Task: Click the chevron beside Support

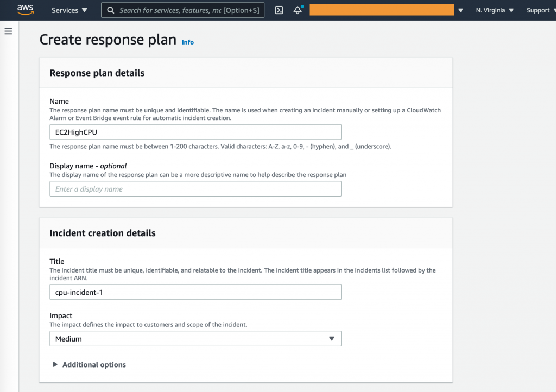Action: click(x=554, y=10)
